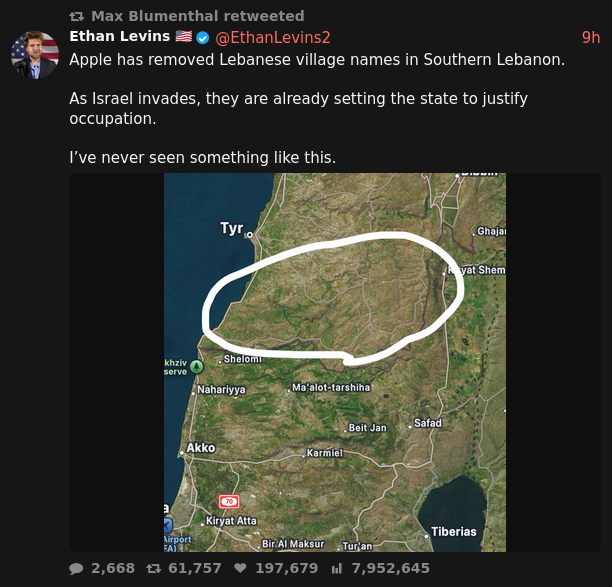Click the Ethan Levins display name
612x587 pixels.
[119, 36]
